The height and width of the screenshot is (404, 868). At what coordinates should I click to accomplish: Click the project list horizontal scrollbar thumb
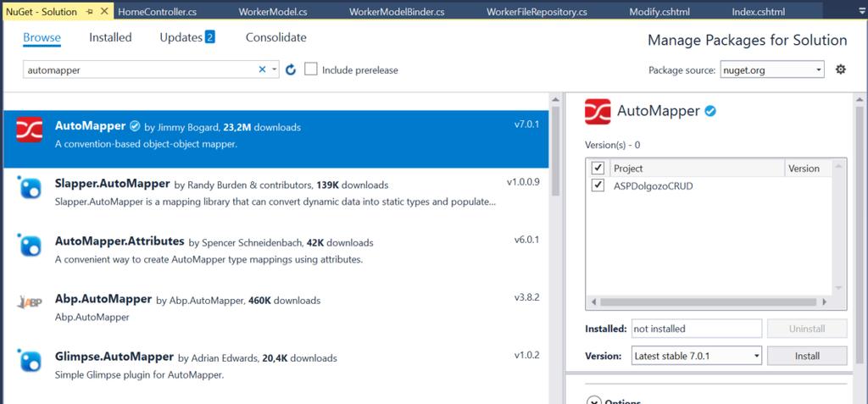708,302
